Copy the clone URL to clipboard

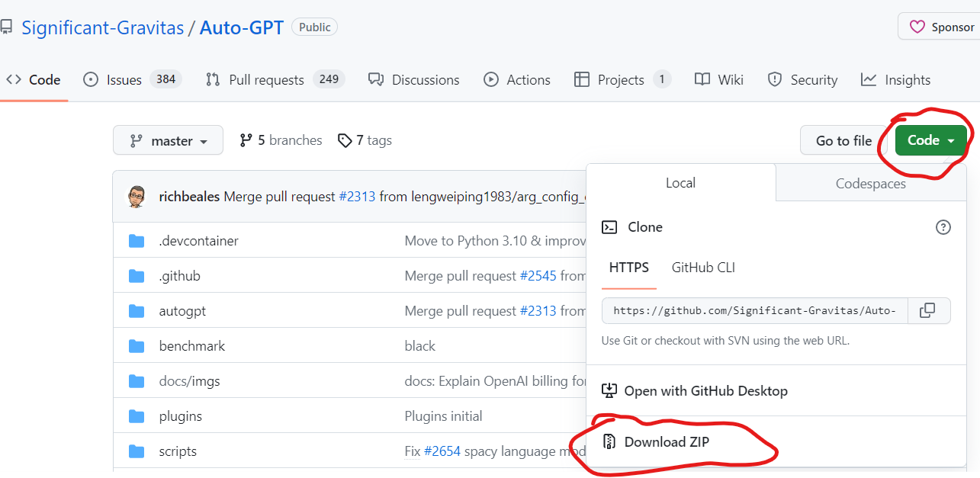[929, 310]
